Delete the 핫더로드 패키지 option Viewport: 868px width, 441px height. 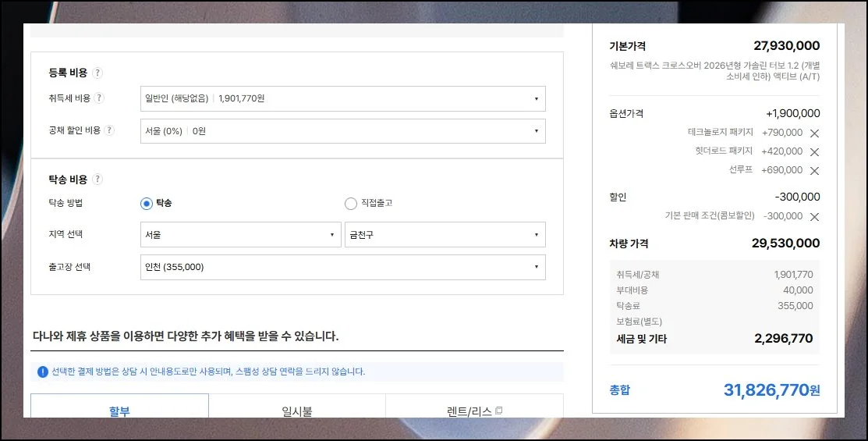(814, 152)
